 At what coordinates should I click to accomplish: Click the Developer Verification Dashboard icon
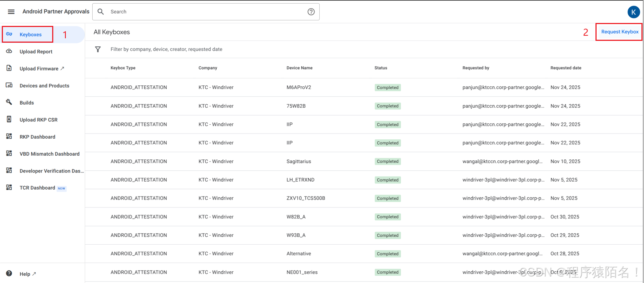(x=9, y=170)
